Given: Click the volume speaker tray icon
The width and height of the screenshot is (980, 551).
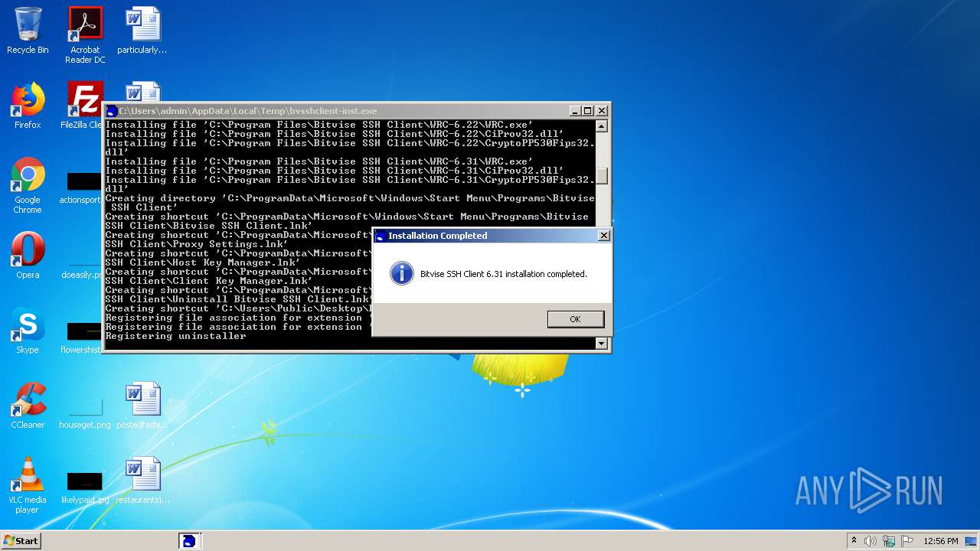Looking at the screenshot, I should 871,541.
